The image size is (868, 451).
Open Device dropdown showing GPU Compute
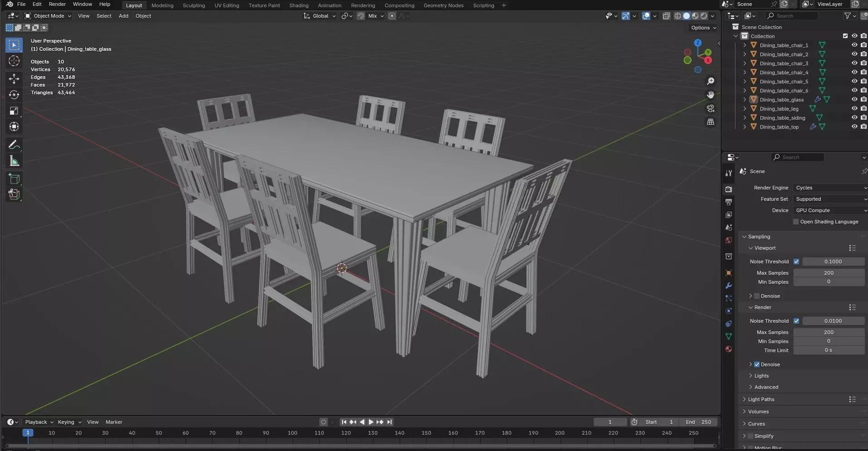pyautogui.click(x=830, y=210)
